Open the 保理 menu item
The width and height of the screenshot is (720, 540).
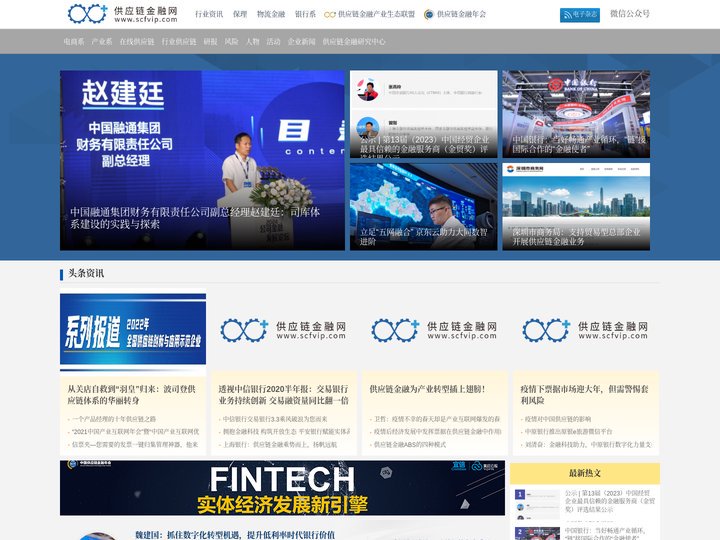tap(240, 14)
